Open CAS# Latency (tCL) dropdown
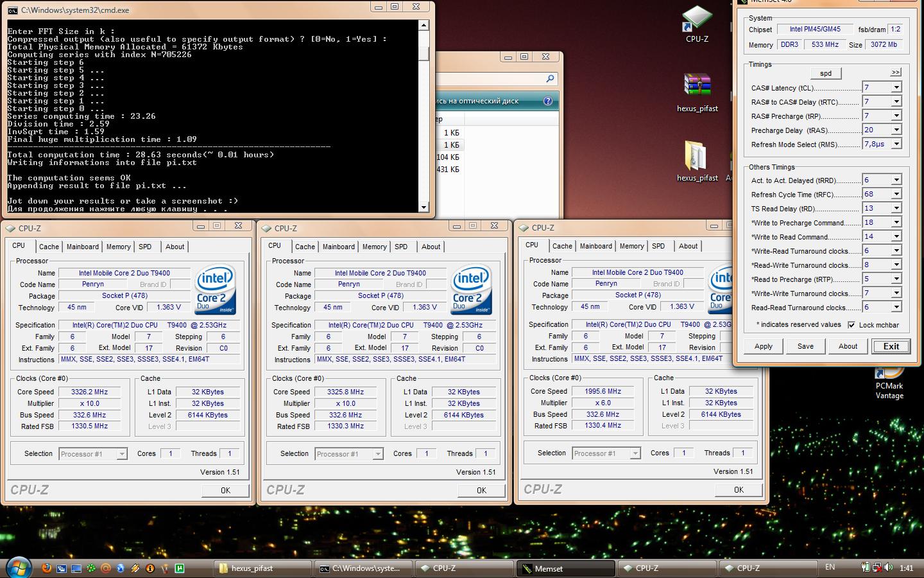 point(896,87)
